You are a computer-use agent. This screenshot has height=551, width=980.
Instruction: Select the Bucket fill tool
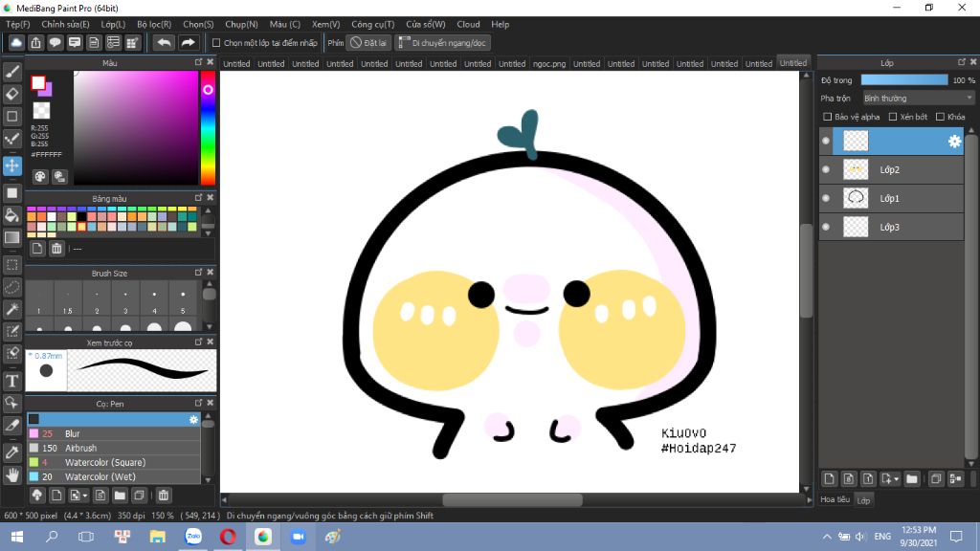(11, 215)
